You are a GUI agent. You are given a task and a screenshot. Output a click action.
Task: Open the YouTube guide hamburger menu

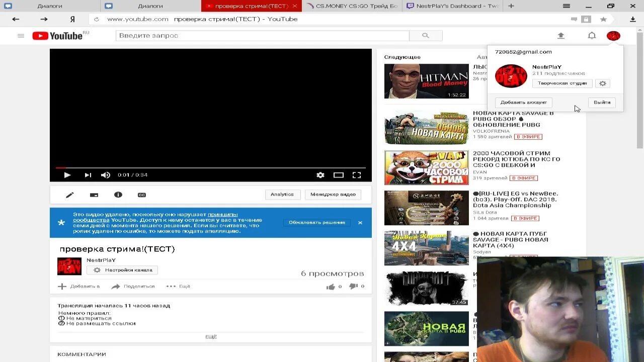click(21, 36)
